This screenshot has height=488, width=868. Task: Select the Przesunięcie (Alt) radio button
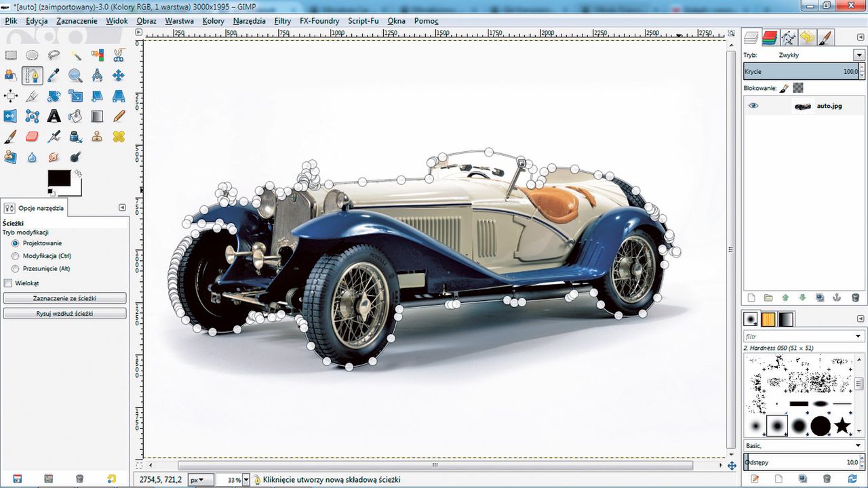point(16,268)
